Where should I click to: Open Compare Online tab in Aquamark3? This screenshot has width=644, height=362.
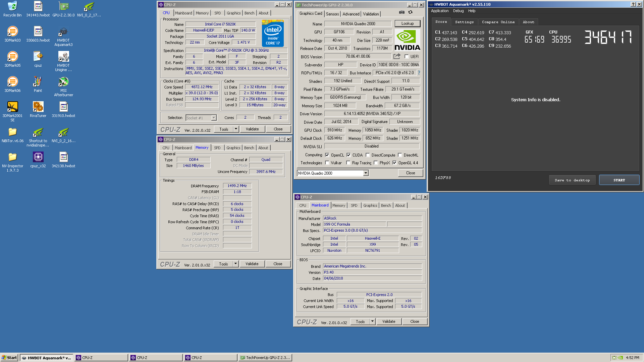pos(498,22)
